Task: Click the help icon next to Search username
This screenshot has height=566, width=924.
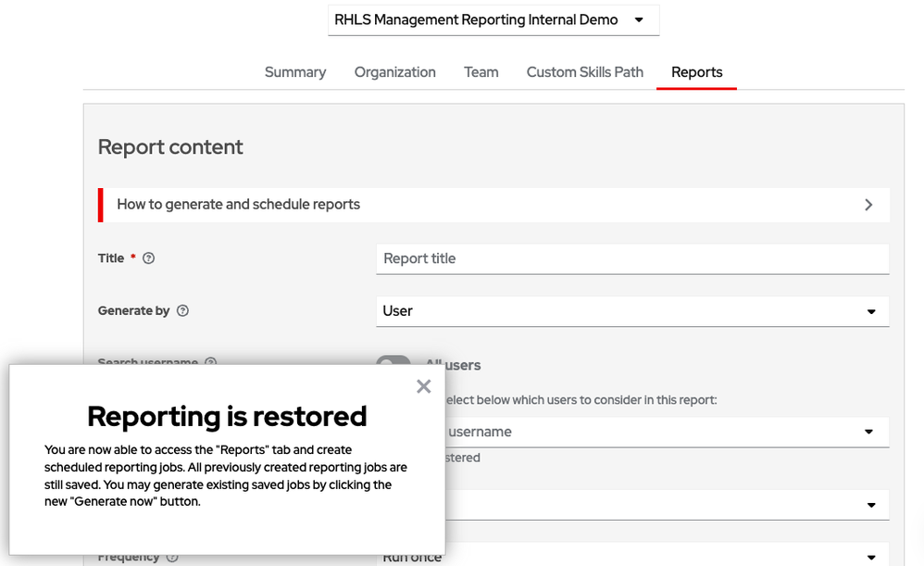Action: [210, 363]
